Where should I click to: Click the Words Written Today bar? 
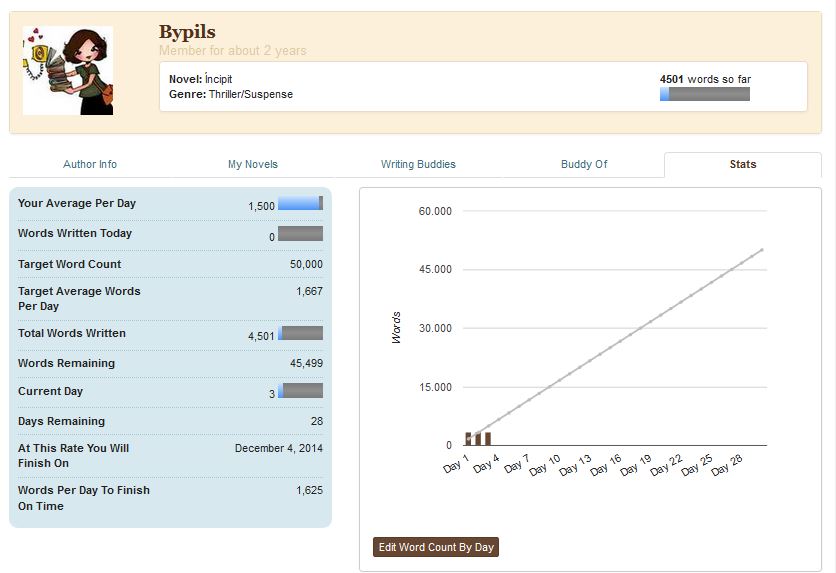300,234
